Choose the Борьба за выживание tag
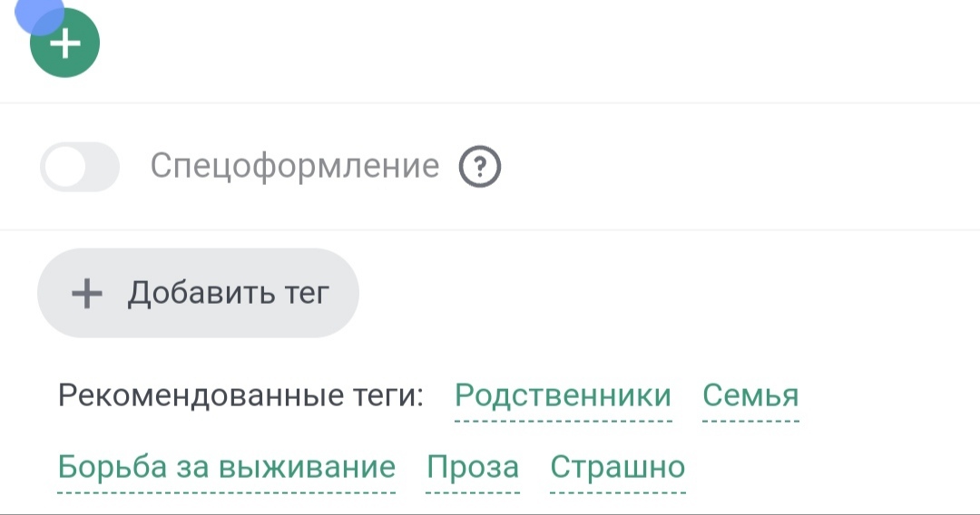980x515 pixels. coord(226,467)
